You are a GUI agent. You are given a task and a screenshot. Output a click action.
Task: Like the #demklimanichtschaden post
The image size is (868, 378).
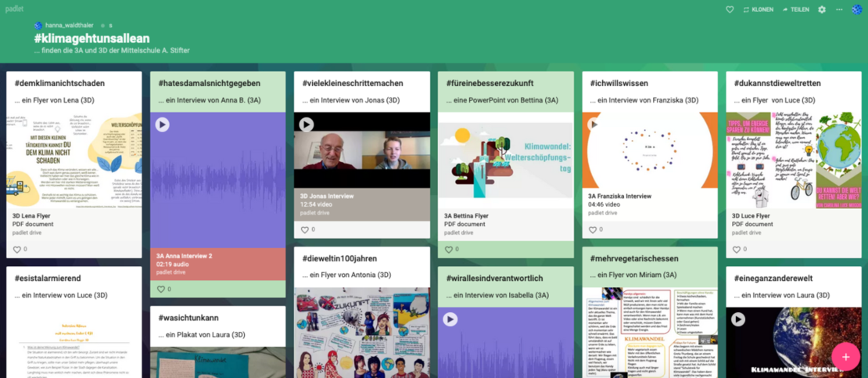16,250
